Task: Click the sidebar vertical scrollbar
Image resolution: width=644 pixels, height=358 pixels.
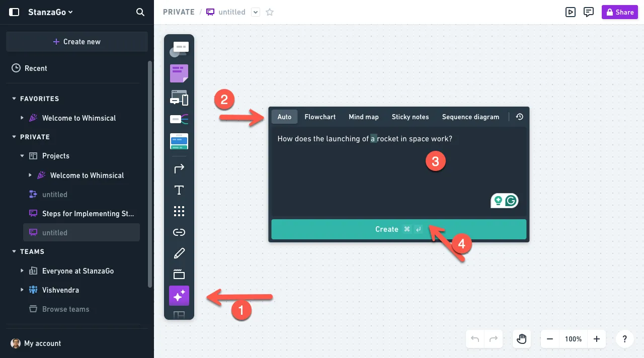Action: [x=149, y=174]
